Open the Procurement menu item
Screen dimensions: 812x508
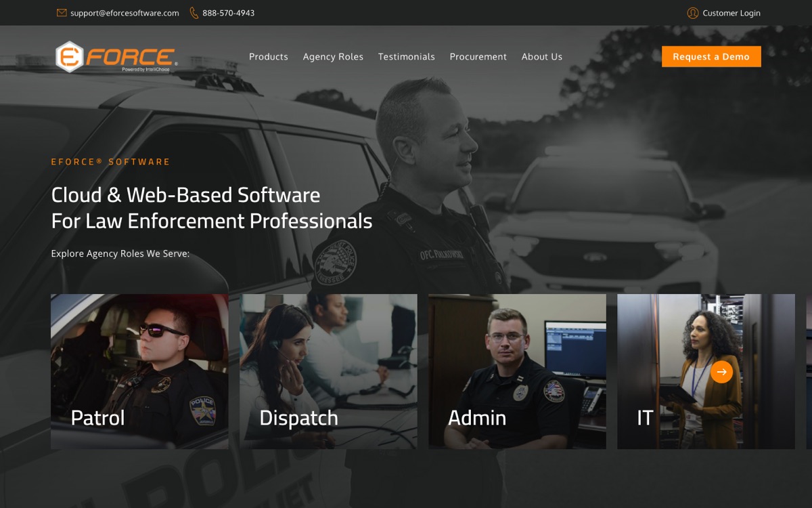[478, 57]
